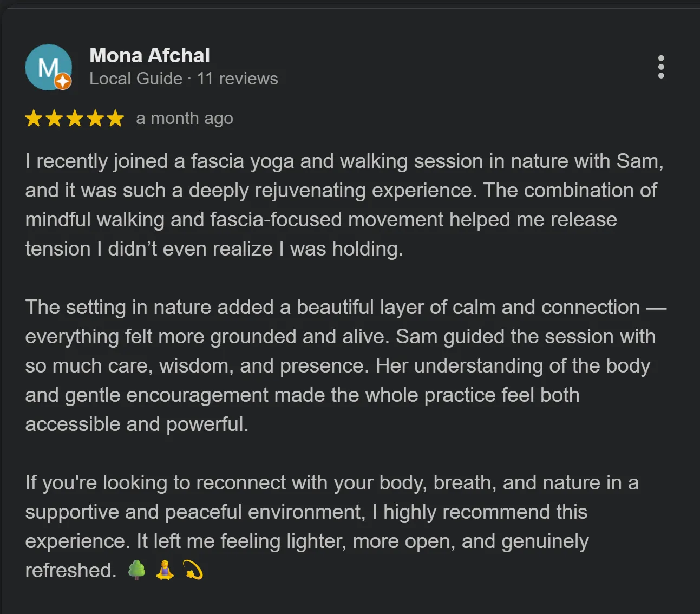Click the fifth yellow rating star

(x=115, y=118)
